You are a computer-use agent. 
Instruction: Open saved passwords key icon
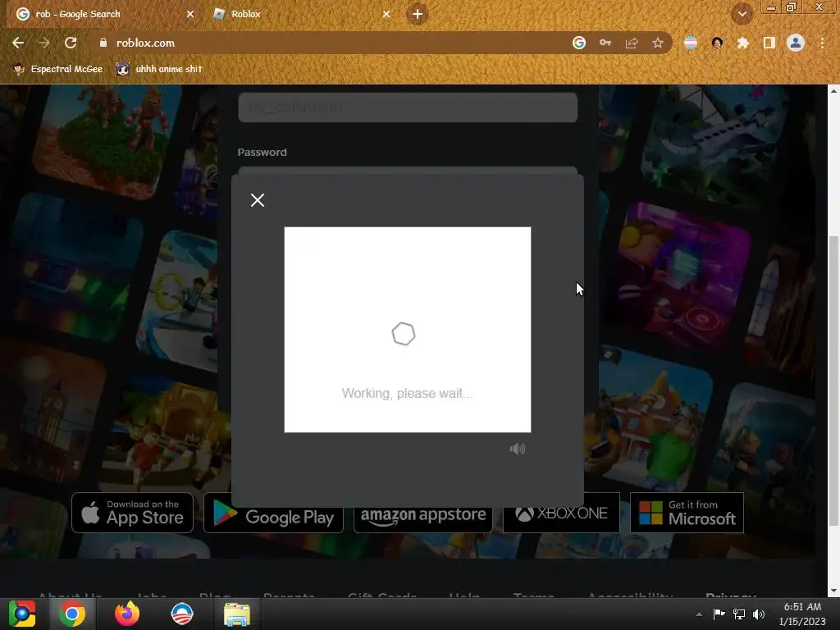pyautogui.click(x=605, y=43)
